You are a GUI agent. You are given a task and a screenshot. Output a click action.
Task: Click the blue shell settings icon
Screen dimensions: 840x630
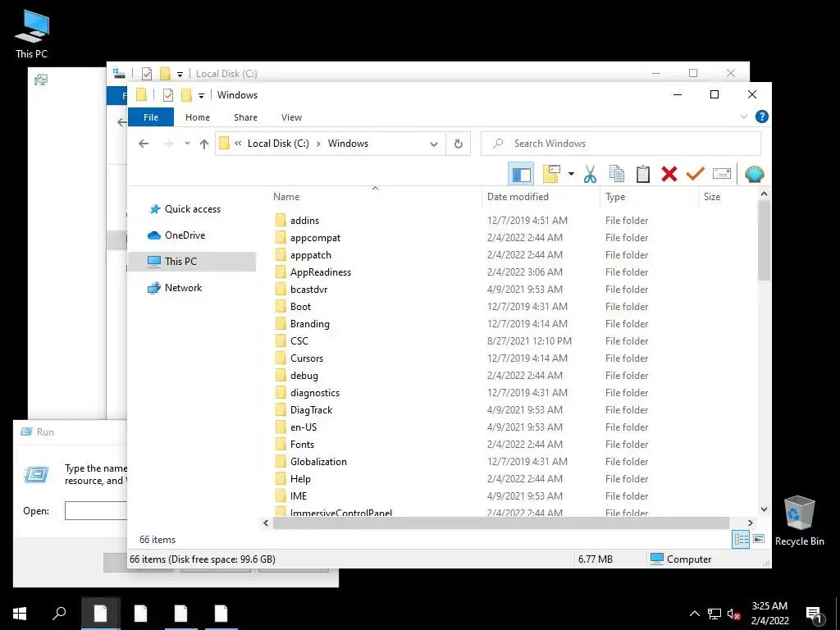click(x=755, y=174)
